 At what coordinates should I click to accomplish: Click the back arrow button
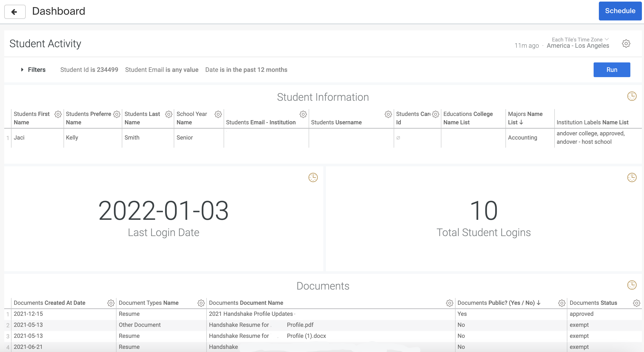coord(15,12)
